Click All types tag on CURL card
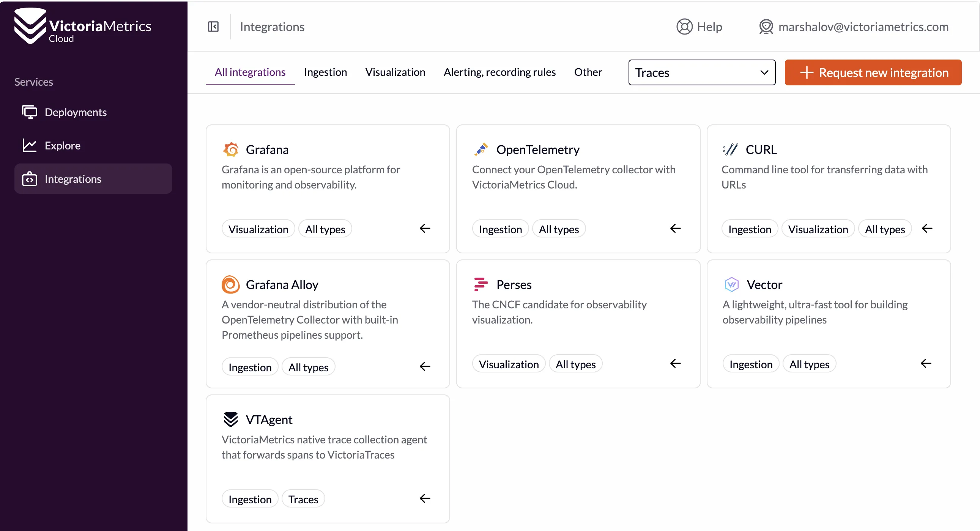980x531 pixels. click(x=884, y=229)
